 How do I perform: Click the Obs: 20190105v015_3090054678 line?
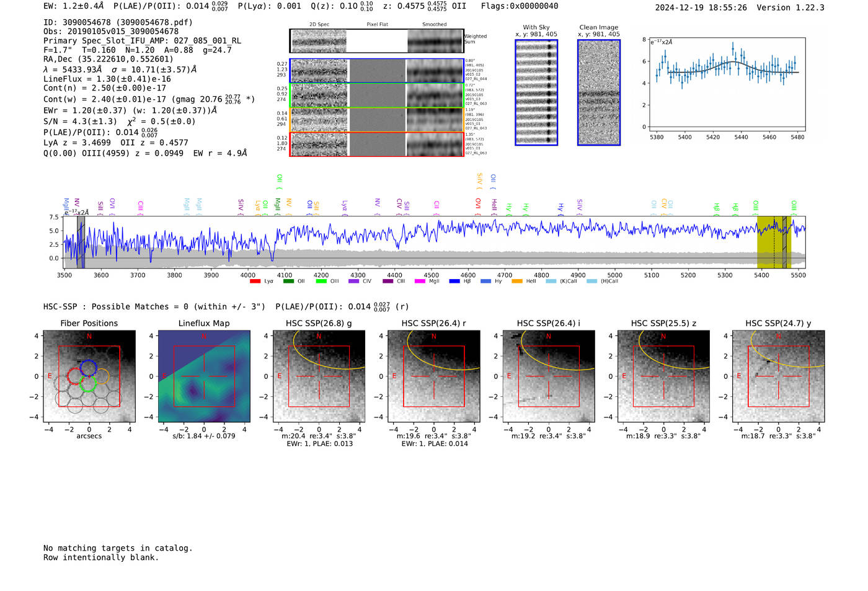[111, 31]
